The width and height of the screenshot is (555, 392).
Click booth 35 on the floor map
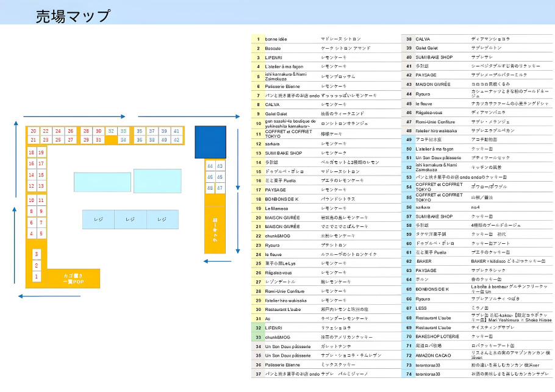click(140, 131)
